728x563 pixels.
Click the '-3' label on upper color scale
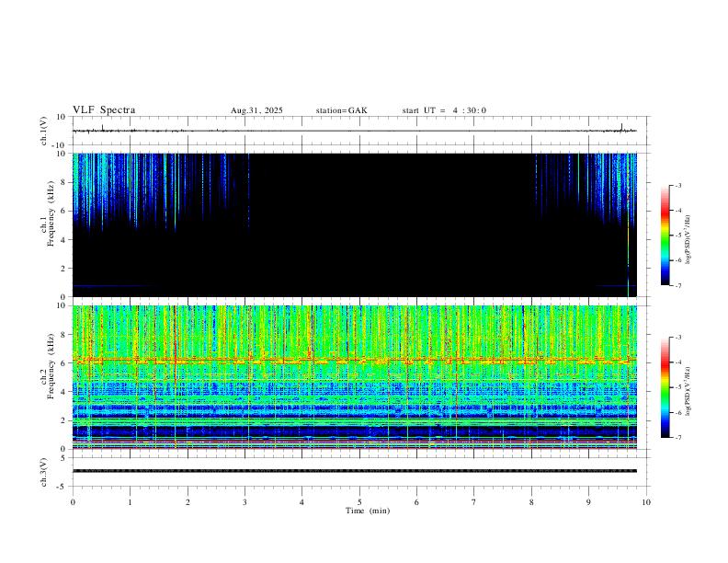pos(678,185)
